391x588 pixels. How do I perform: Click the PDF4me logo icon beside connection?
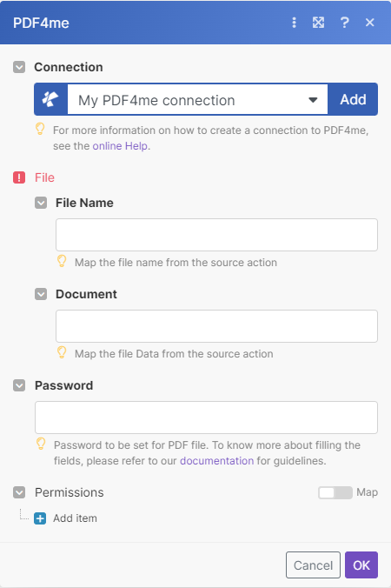pos(50,99)
